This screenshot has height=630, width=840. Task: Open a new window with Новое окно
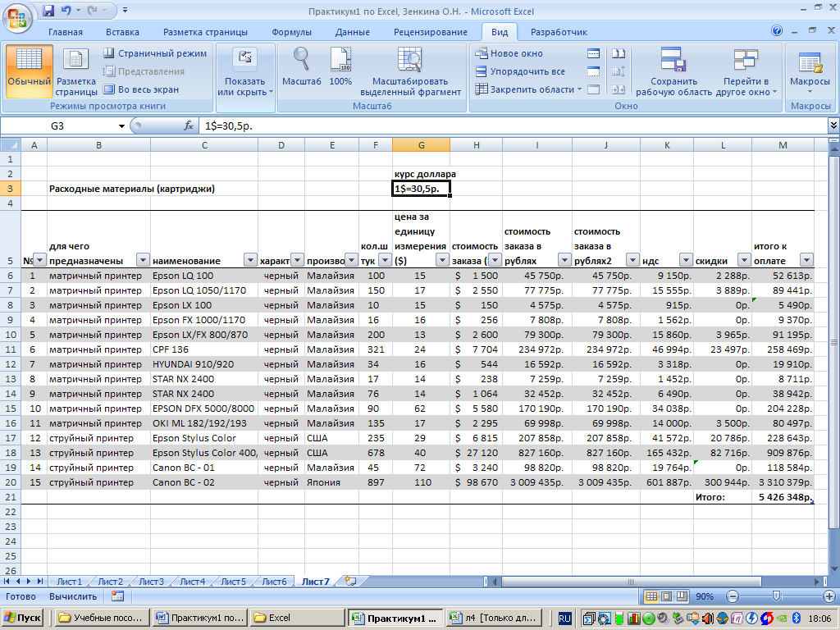click(509, 53)
